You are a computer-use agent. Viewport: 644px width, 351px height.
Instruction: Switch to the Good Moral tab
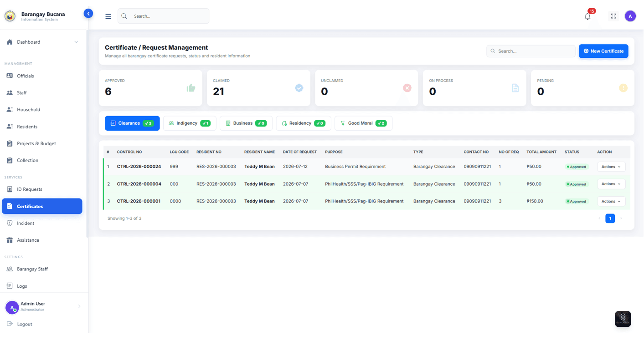363,123
